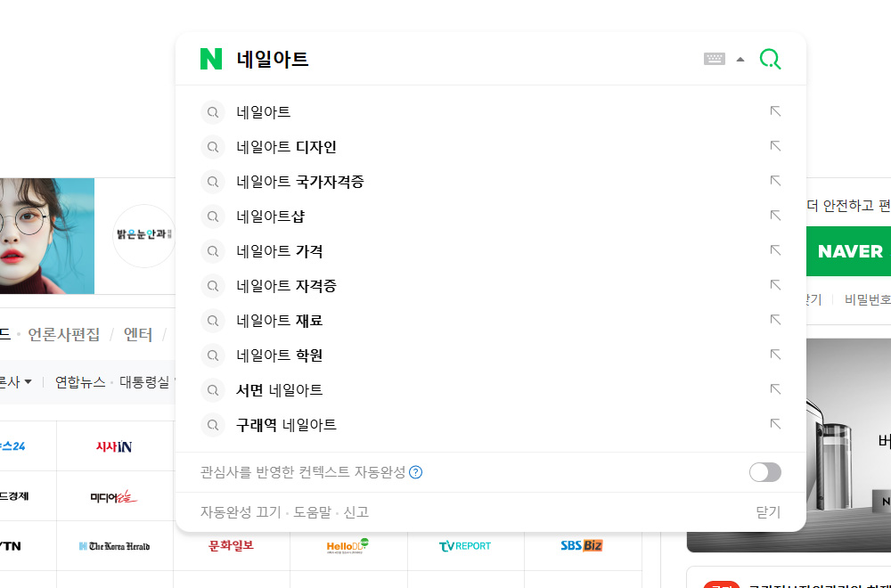Select the '네일아트 국가자격증' suggestion
Viewport: 891px width, 588px height.
tap(300, 182)
